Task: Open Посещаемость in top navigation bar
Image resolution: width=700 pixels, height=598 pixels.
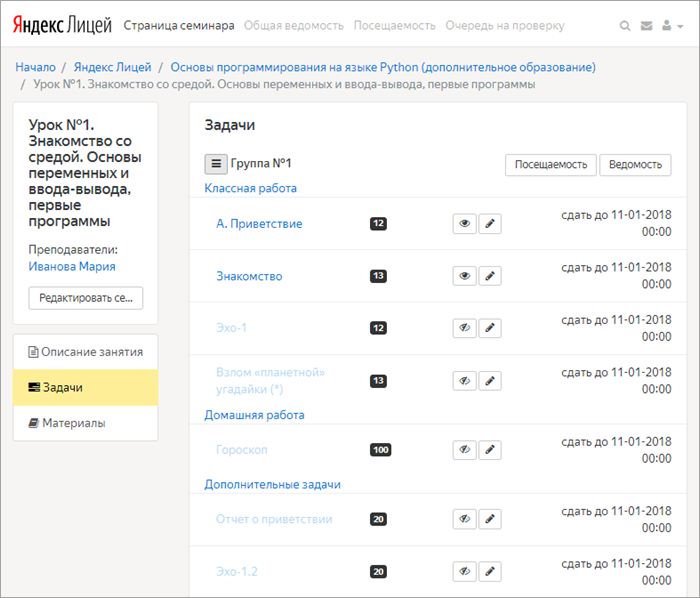Action: [394, 26]
